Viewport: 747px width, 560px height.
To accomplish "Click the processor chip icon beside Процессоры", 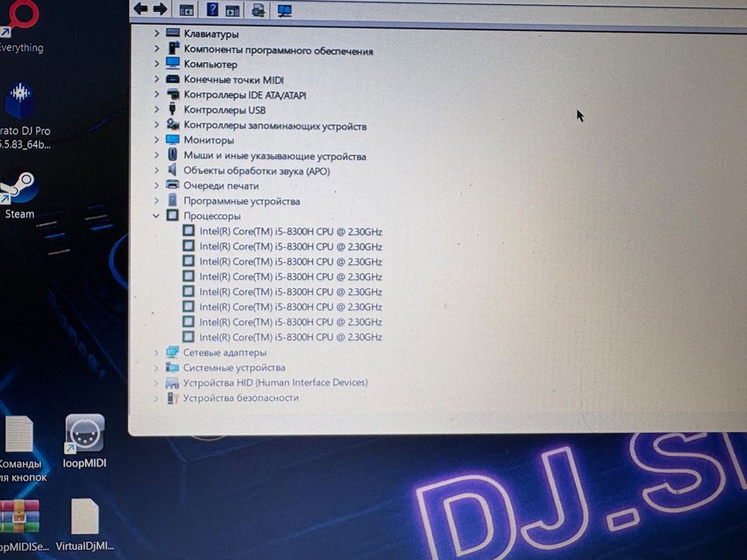I will pos(172,215).
